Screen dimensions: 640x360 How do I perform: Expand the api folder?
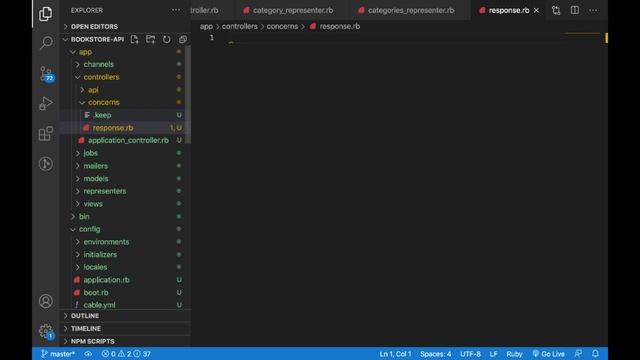[x=93, y=90]
